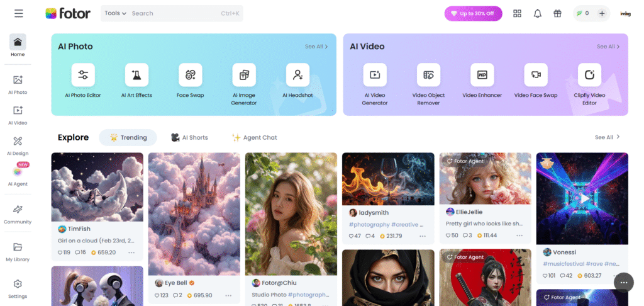The height and width of the screenshot is (306, 644).
Task: Open the AI Photo Editor tool
Action: (x=83, y=75)
